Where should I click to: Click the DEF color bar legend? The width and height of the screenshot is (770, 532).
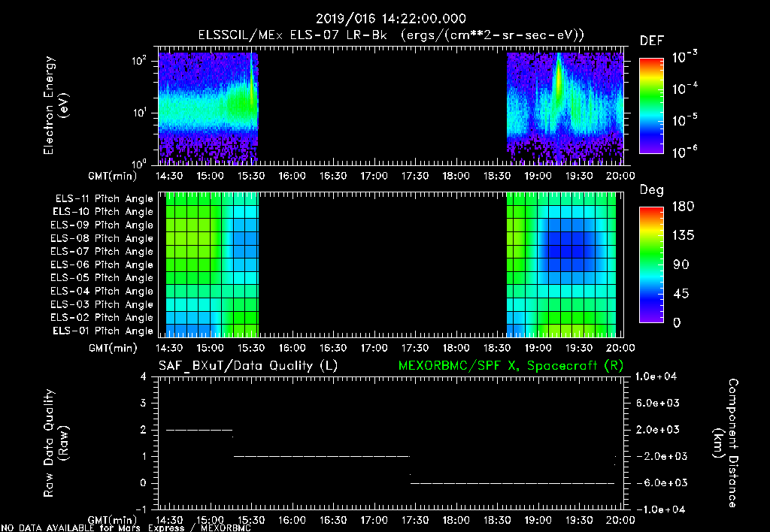click(x=651, y=105)
